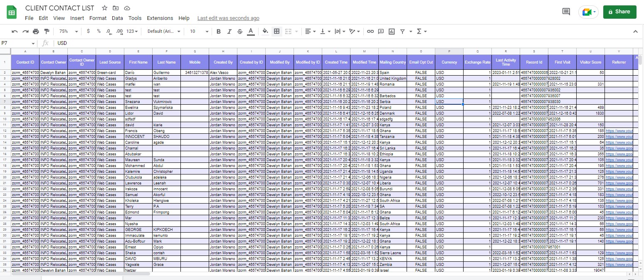This screenshot has height=280, width=644.
Task: Click the P7 name box
Action: (15, 43)
